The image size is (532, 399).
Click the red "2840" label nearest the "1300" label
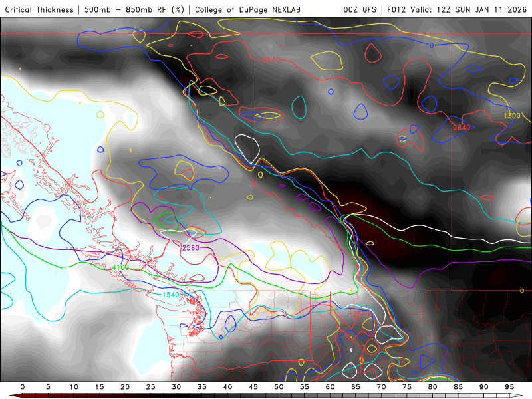click(462, 127)
